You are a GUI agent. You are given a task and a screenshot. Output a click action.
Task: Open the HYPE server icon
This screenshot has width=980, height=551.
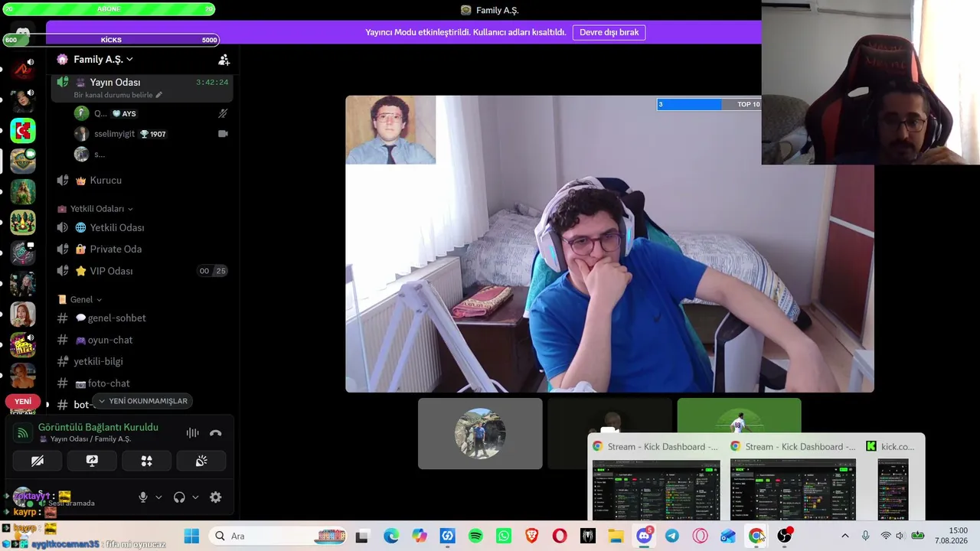23,345
